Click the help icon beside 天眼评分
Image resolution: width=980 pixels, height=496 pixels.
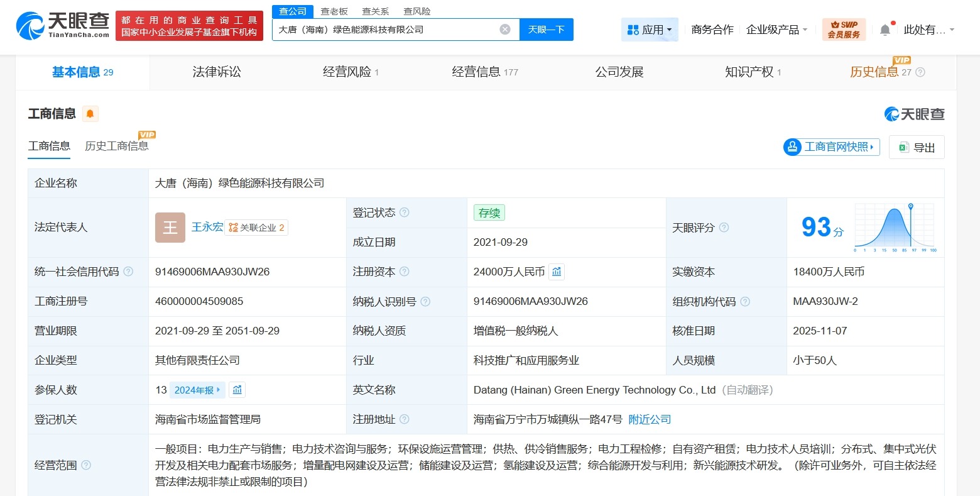[x=724, y=228]
